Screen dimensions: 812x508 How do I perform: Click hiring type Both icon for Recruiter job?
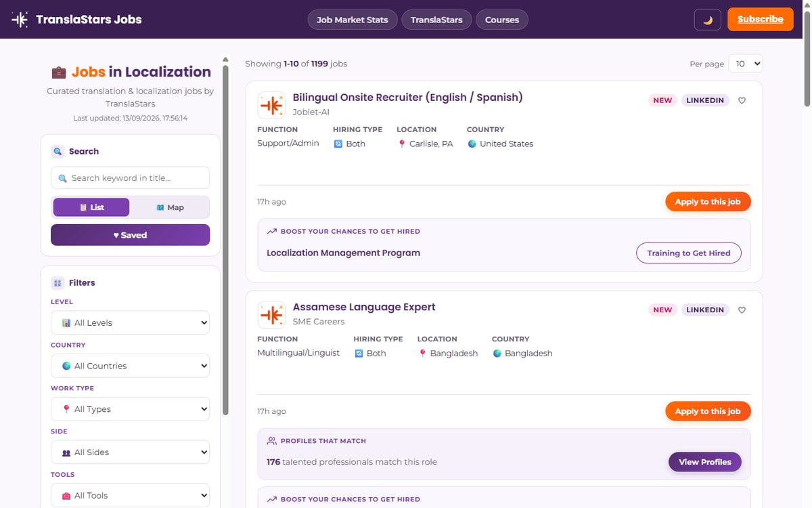[338, 144]
